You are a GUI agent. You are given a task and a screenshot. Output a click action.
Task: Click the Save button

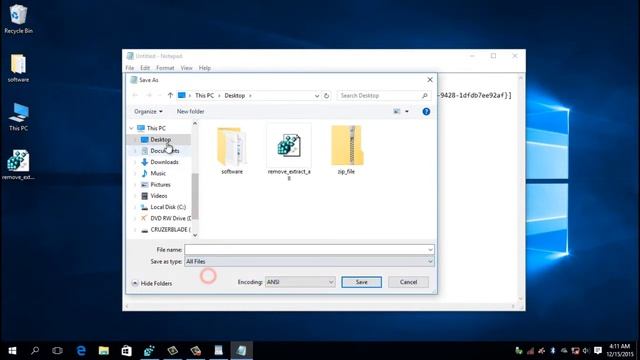pos(362,282)
